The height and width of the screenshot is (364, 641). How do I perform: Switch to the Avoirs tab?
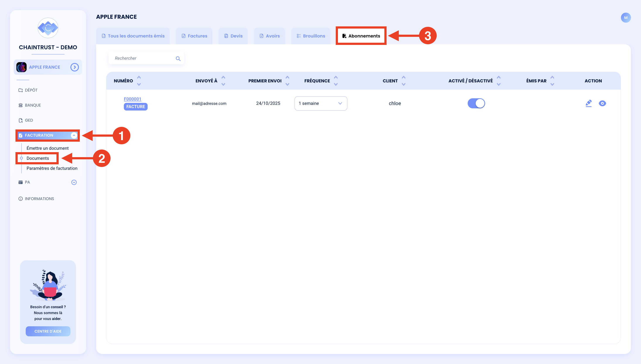[269, 36]
